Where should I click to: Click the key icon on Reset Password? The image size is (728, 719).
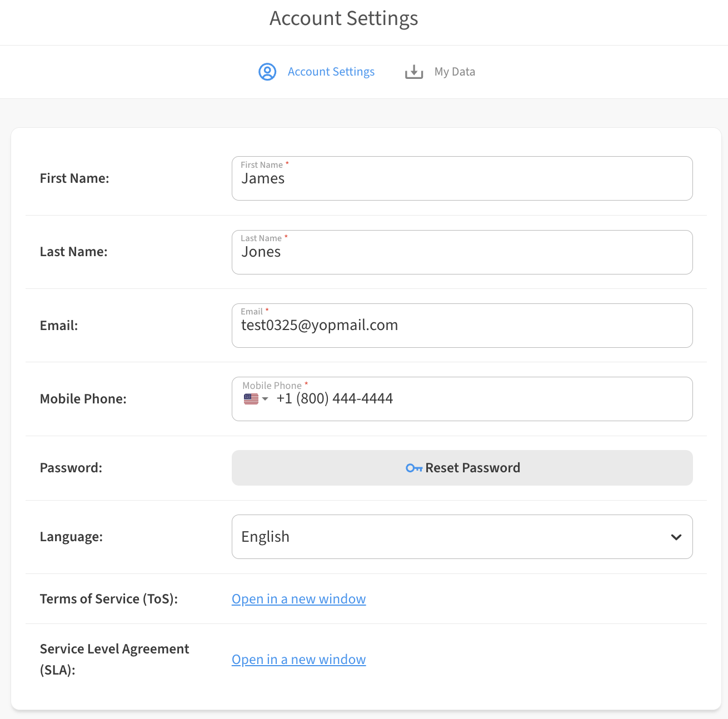413,468
